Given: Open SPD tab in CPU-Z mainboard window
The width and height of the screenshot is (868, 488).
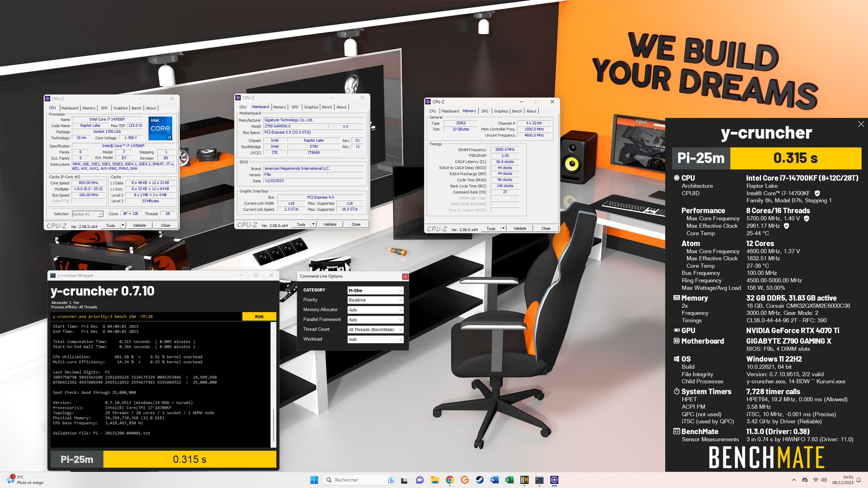Looking at the screenshot, I should coord(295,107).
